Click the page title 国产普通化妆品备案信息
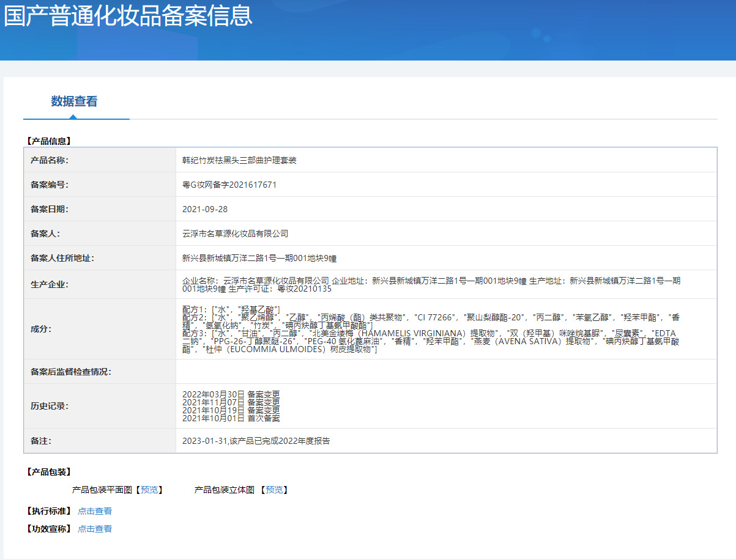 coord(128,15)
